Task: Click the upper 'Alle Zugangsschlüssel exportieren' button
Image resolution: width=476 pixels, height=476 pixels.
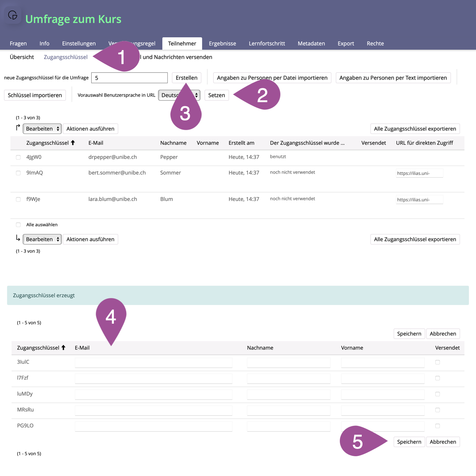Action: tap(415, 129)
